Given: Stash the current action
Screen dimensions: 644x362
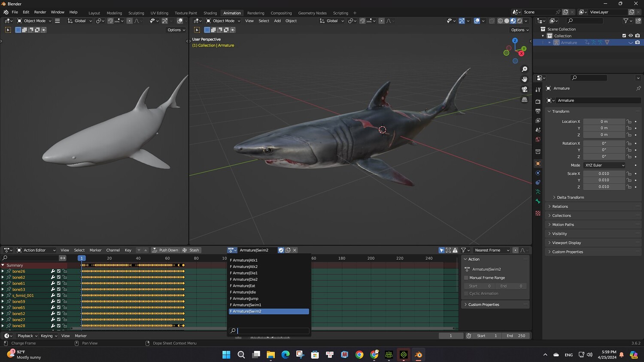Looking at the screenshot, I should tap(191, 250).
